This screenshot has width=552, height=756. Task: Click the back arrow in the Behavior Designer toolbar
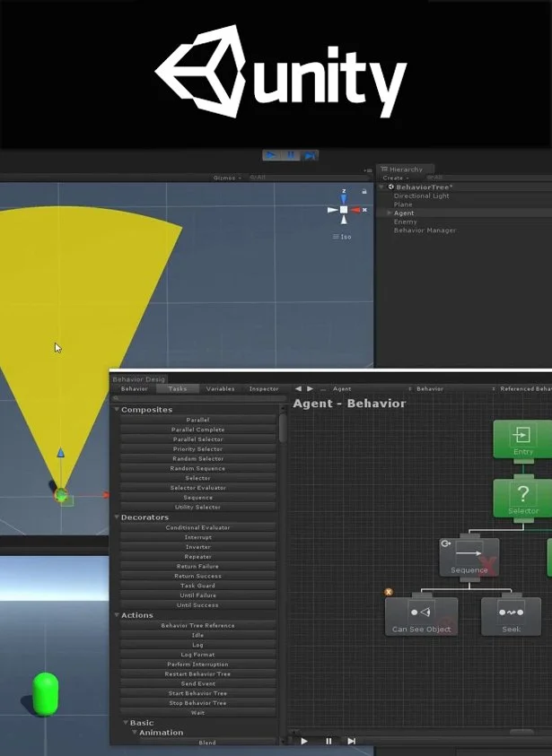click(298, 388)
